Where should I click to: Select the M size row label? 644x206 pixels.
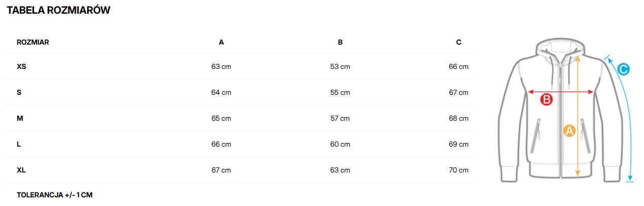pyautogui.click(x=20, y=118)
